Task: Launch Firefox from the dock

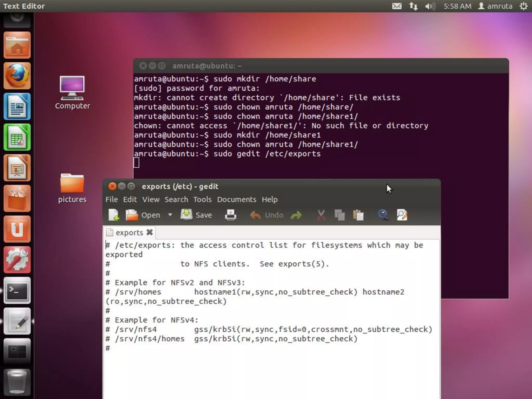Action: tap(17, 76)
